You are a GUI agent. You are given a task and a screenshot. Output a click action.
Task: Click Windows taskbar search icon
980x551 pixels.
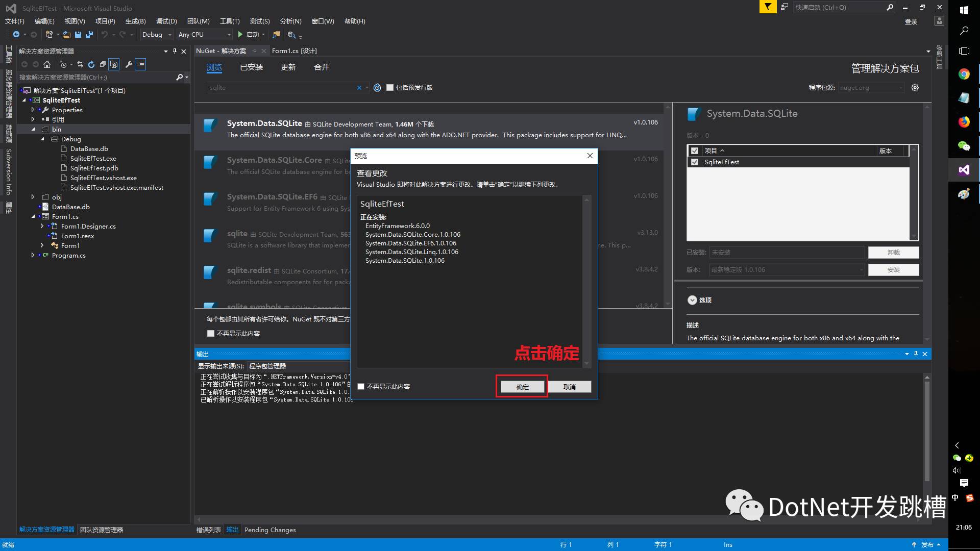click(964, 31)
